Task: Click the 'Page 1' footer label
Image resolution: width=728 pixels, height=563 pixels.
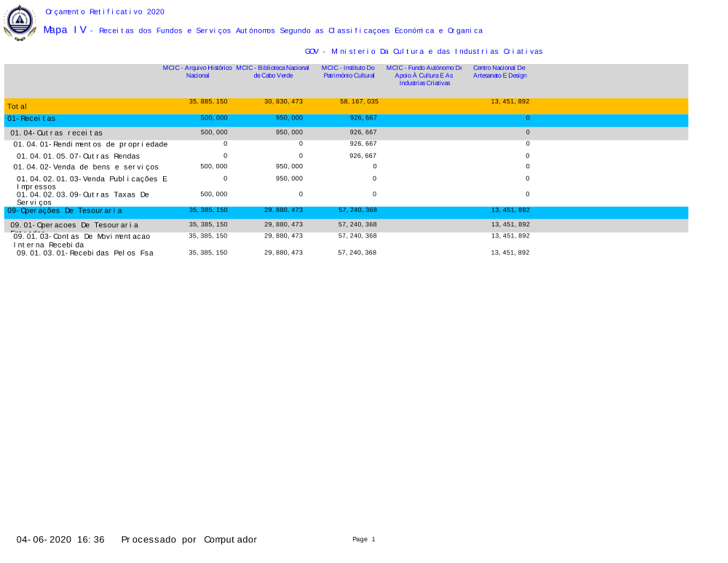Action: (x=363, y=539)
